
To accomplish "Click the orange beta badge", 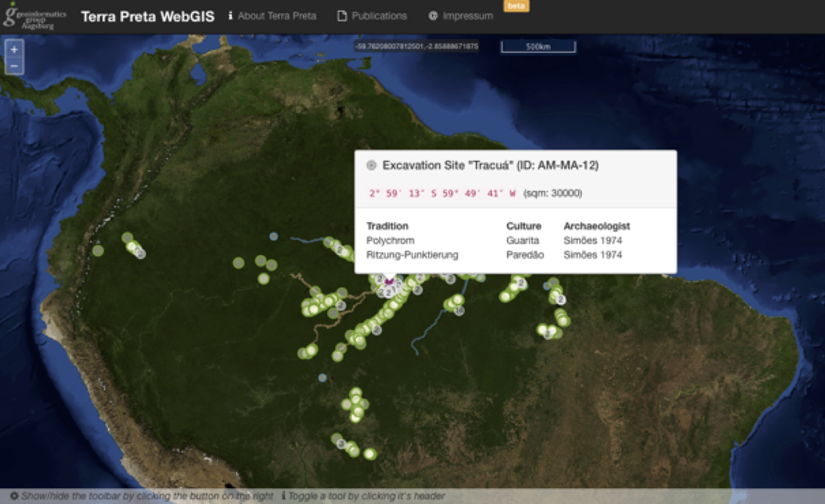I will point(516,5).
